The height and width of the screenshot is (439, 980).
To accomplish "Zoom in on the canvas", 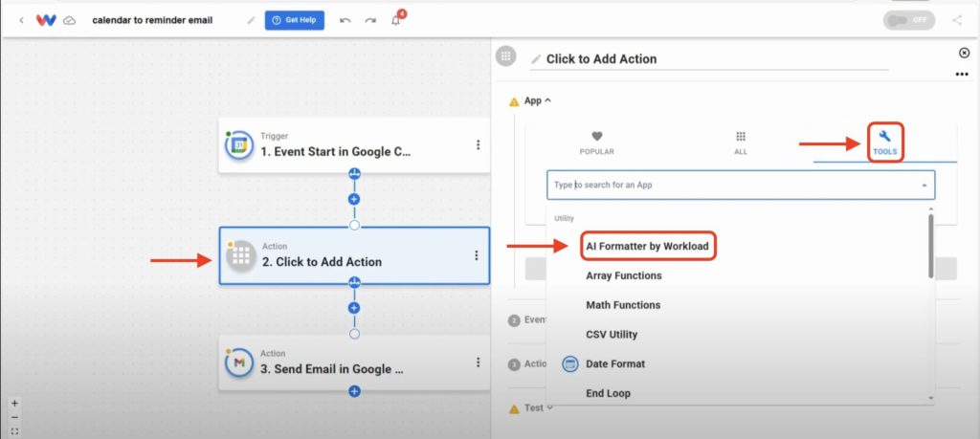I will [x=15, y=404].
